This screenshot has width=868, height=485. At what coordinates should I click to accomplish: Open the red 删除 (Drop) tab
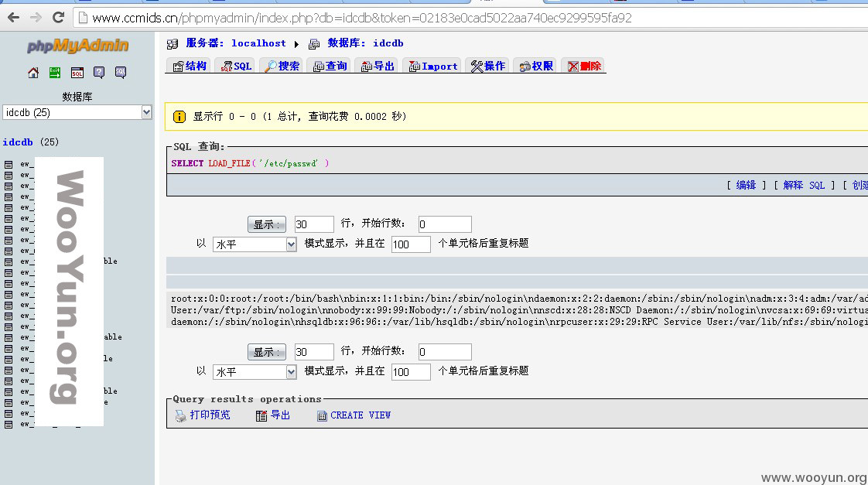584,66
